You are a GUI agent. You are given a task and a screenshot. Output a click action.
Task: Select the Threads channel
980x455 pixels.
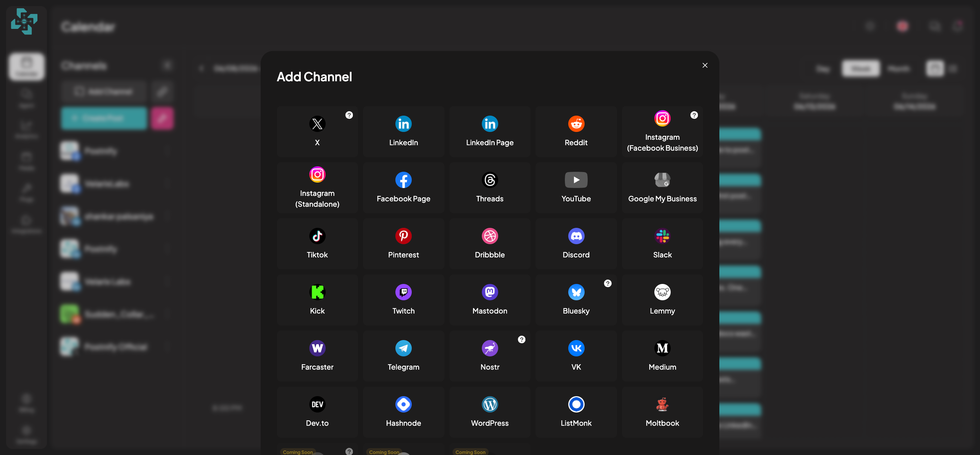490,187
